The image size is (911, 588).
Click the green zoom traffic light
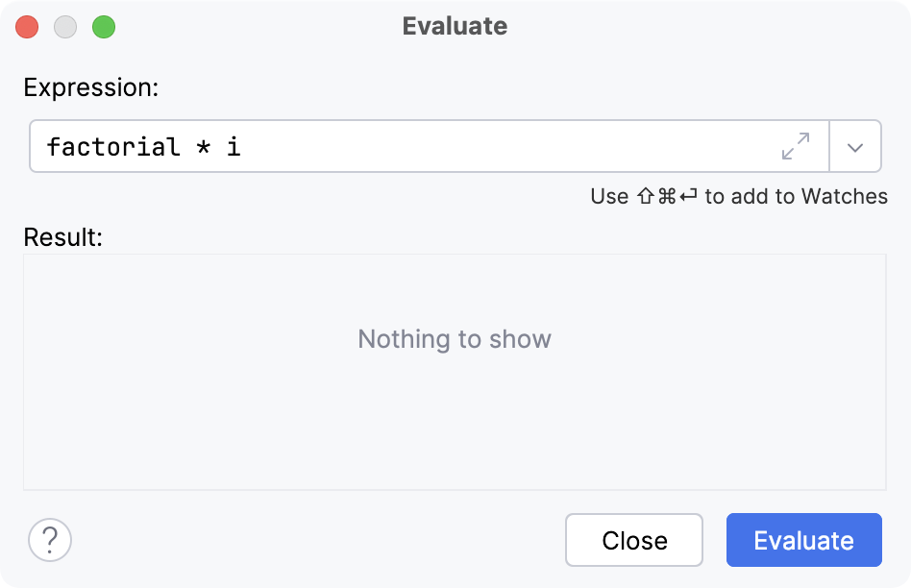tap(104, 27)
